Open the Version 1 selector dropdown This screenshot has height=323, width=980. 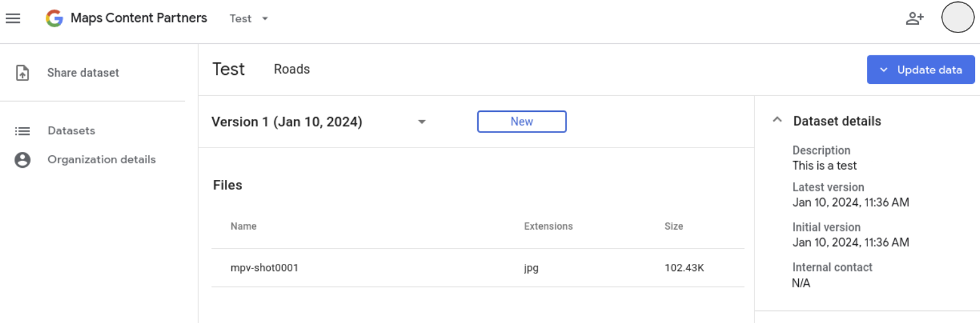pyautogui.click(x=421, y=122)
